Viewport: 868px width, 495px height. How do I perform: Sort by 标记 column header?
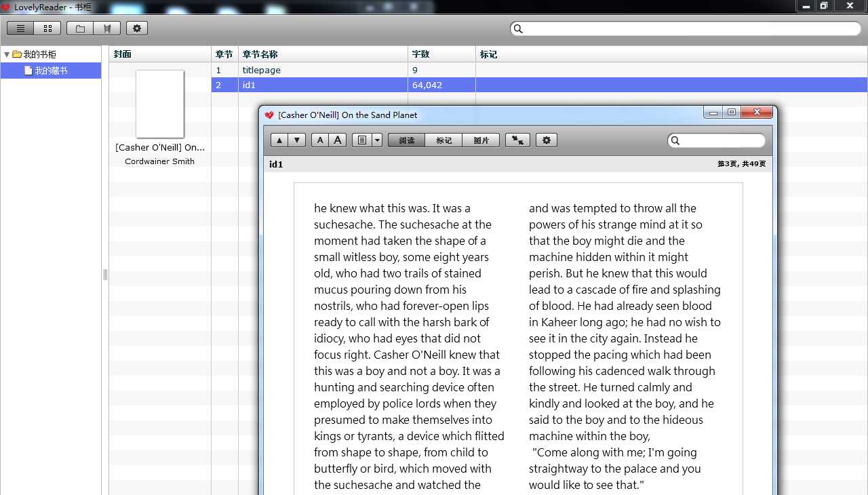(671, 54)
